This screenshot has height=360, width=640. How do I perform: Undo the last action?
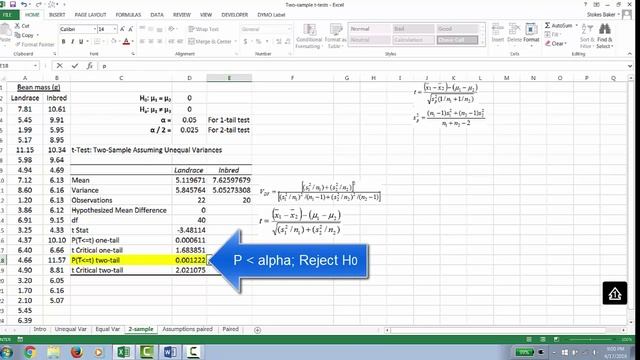[24, 4]
